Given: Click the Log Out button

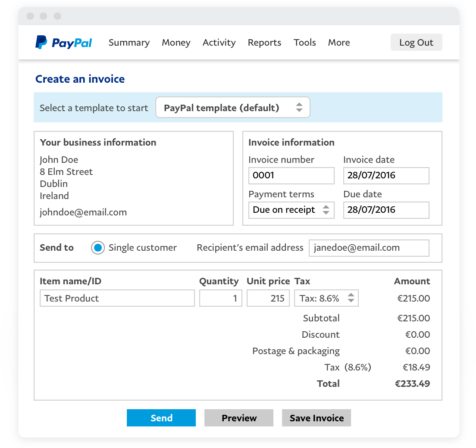Looking at the screenshot, I should (416, 42).
